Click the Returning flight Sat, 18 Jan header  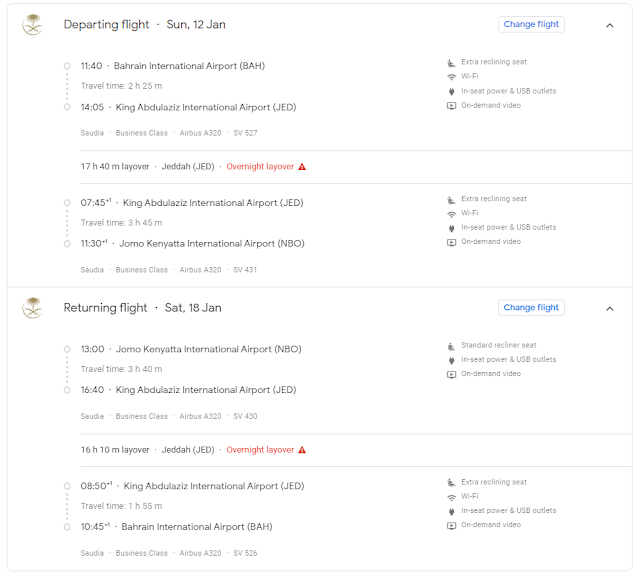(142, 308)
